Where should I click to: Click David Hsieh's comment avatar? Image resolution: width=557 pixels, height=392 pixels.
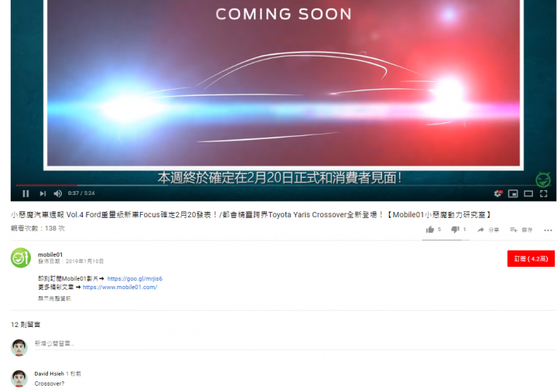(x=19, y=379)
